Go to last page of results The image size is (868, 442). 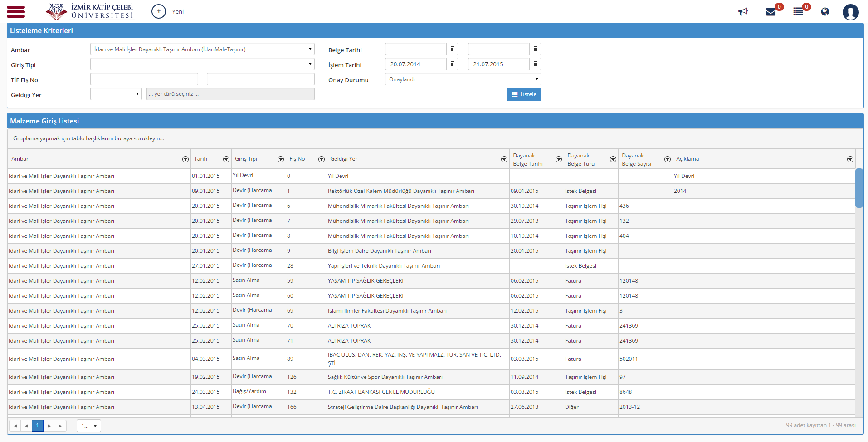click(60, 426)
